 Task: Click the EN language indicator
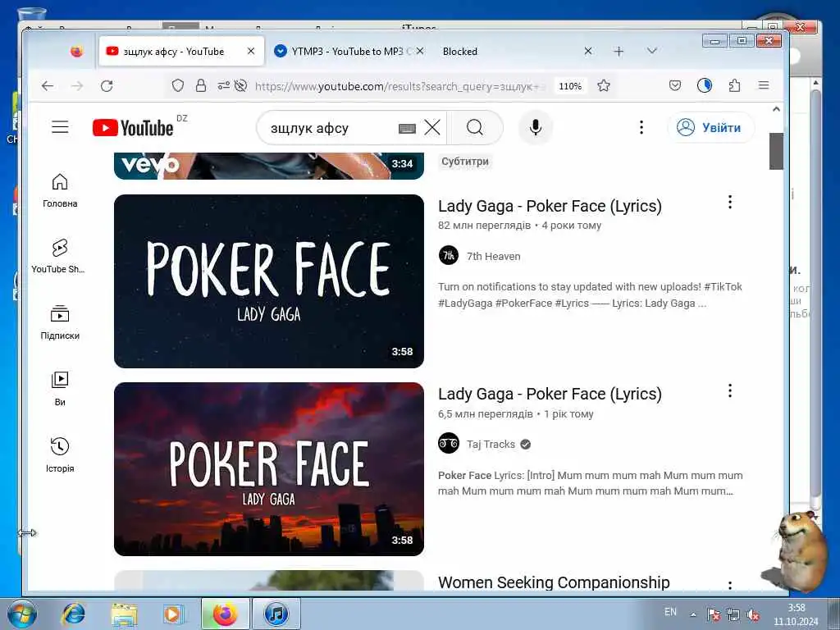[670, 612]
